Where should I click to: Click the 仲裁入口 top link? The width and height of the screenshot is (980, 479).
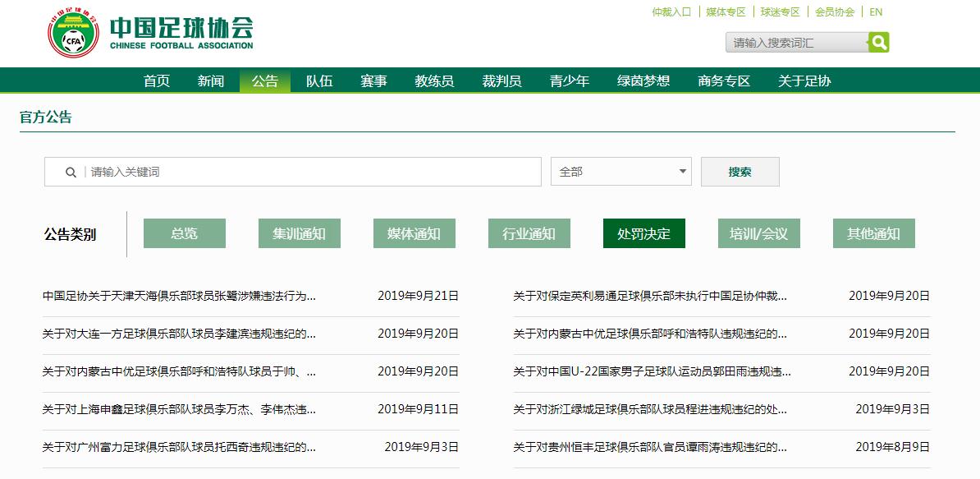tap(671, 12)
